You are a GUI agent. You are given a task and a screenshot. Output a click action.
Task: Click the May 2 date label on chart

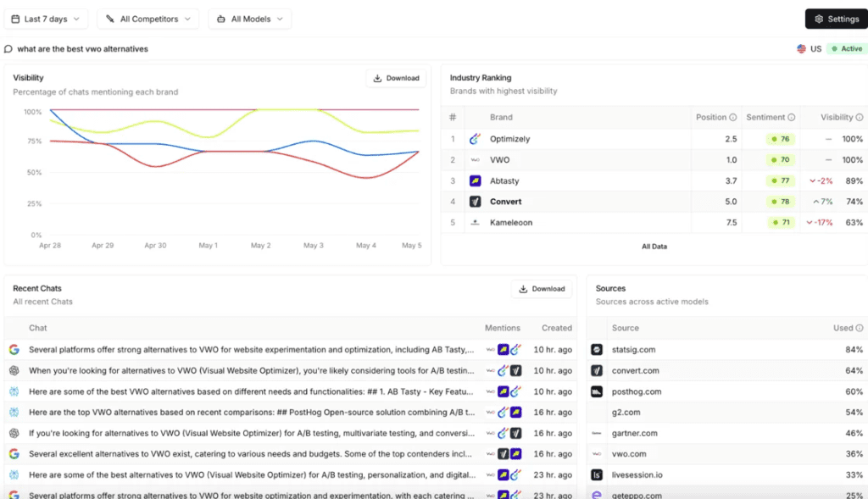261,245
